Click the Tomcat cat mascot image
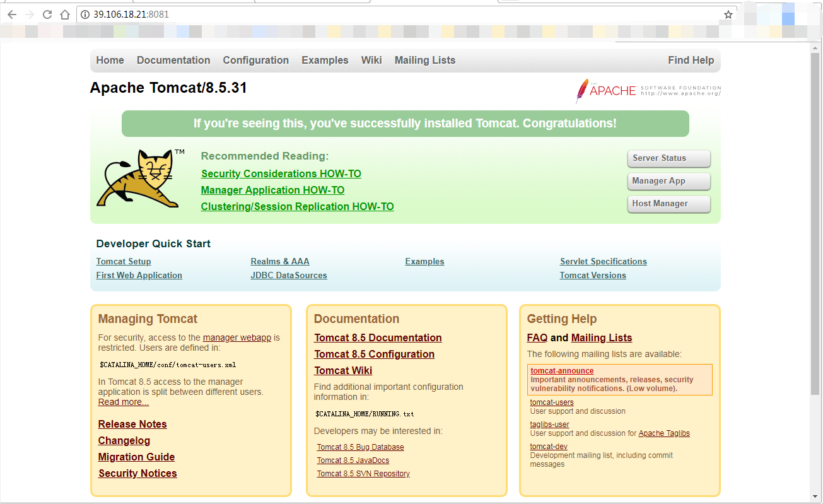This screenshot has width=823, height=504. pyautogui.click(x=141, y=179)
